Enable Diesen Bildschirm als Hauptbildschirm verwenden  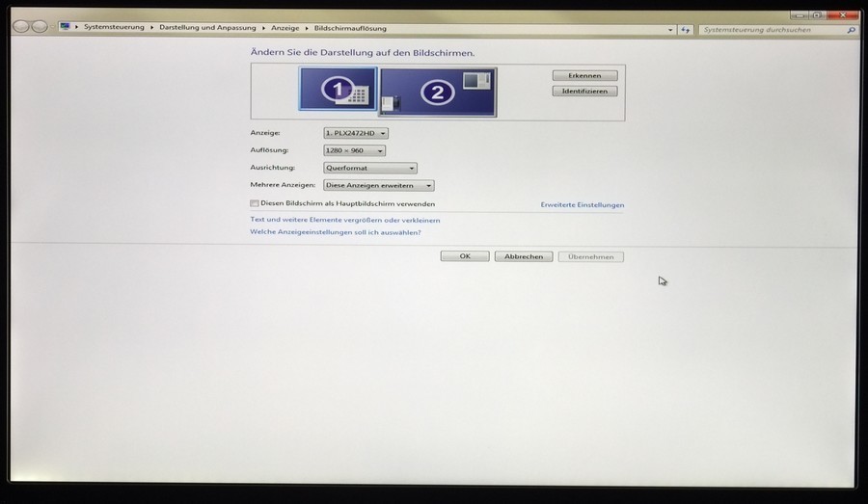pyautogui.click(x=254, y=203)
